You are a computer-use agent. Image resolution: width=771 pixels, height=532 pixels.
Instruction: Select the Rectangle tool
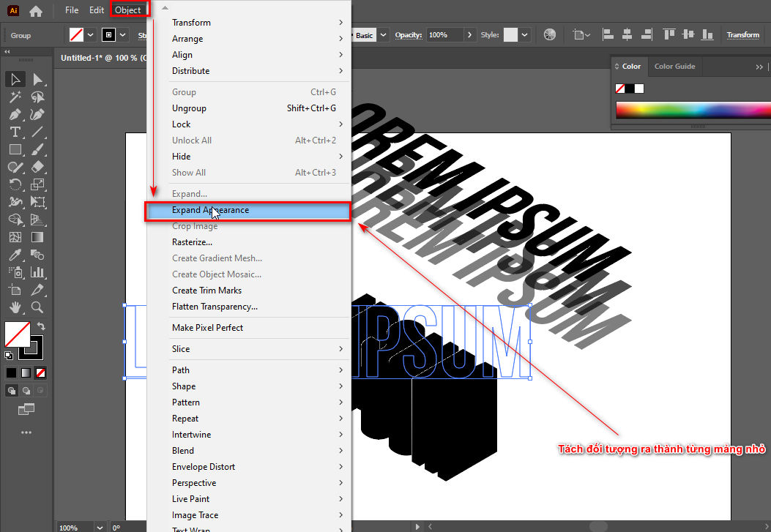click(x=15, y=149)
